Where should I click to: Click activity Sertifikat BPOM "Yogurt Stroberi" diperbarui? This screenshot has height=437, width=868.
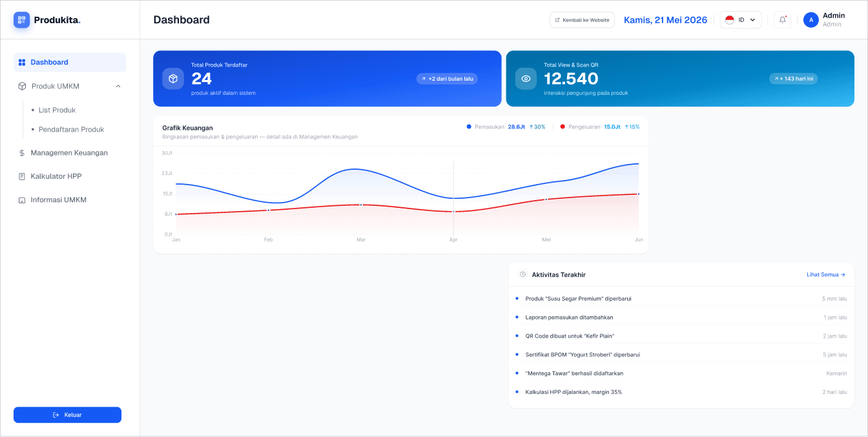pyautogui.click(x=583, y=355)
